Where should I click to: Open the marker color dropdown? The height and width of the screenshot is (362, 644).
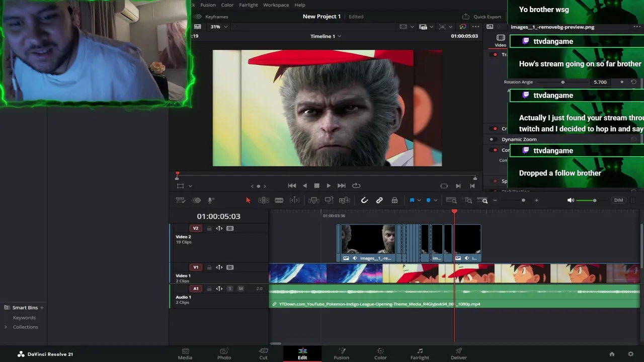(x=435, y=200)
